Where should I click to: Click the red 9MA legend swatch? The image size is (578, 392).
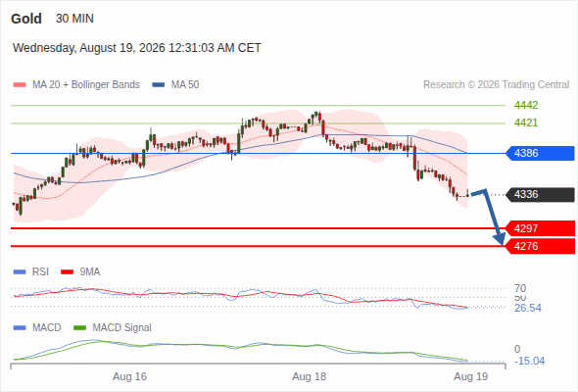(x=67, y=272)
